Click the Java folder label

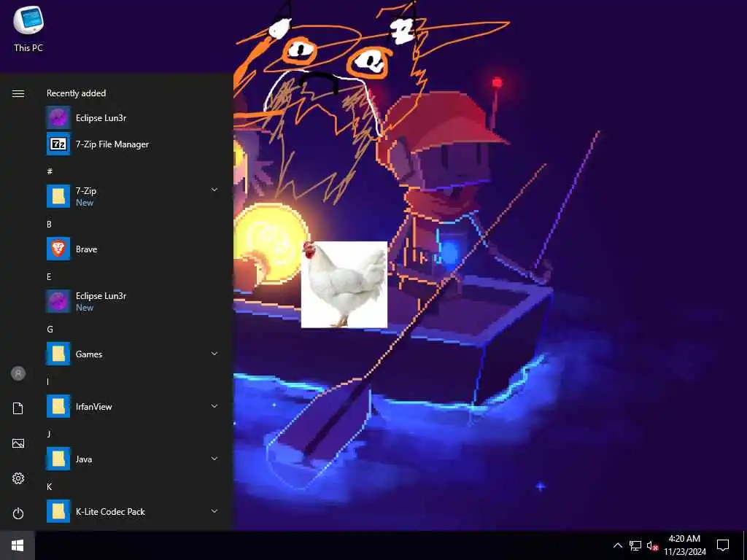pos(83,459)
